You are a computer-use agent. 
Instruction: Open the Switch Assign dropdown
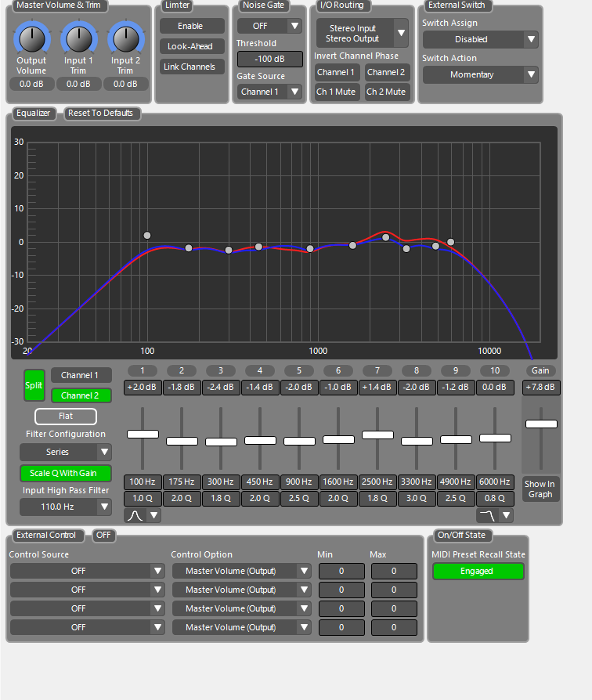(480, 39)
